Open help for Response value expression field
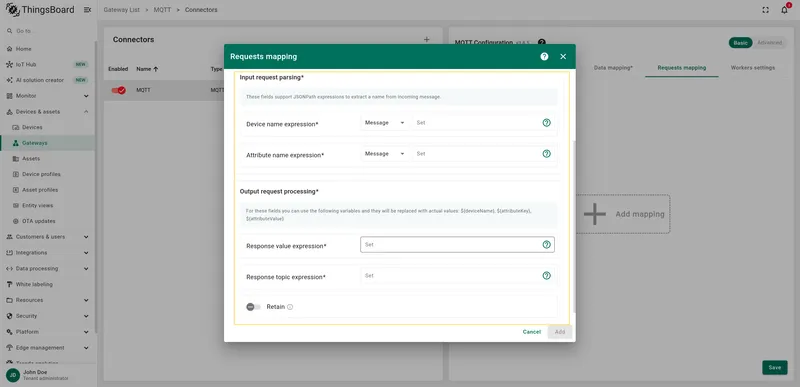Viewport: 800px width, 387px height. (546, 245)
